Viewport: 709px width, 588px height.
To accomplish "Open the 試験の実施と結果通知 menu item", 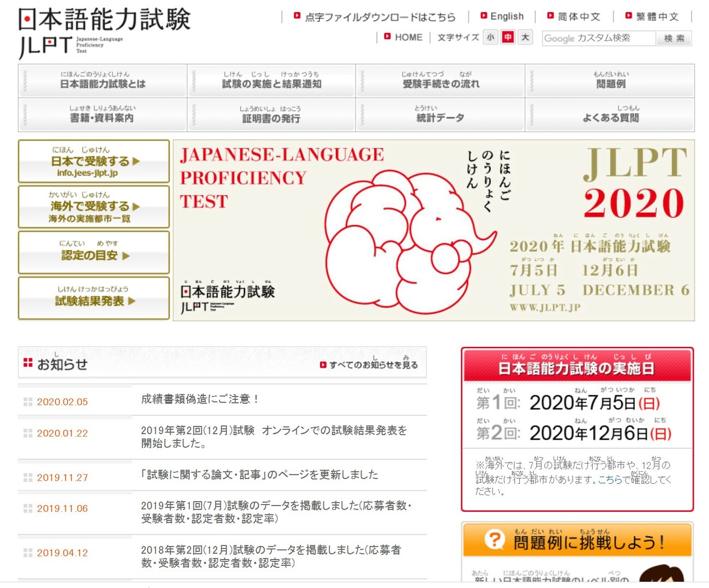I will 272,81.
